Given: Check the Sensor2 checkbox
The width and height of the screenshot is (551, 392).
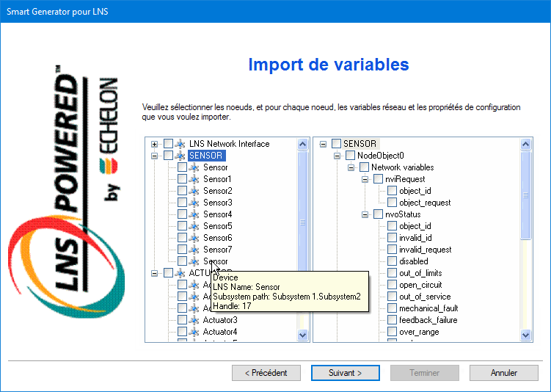Looking at the screenshot, I should [182, 190].
